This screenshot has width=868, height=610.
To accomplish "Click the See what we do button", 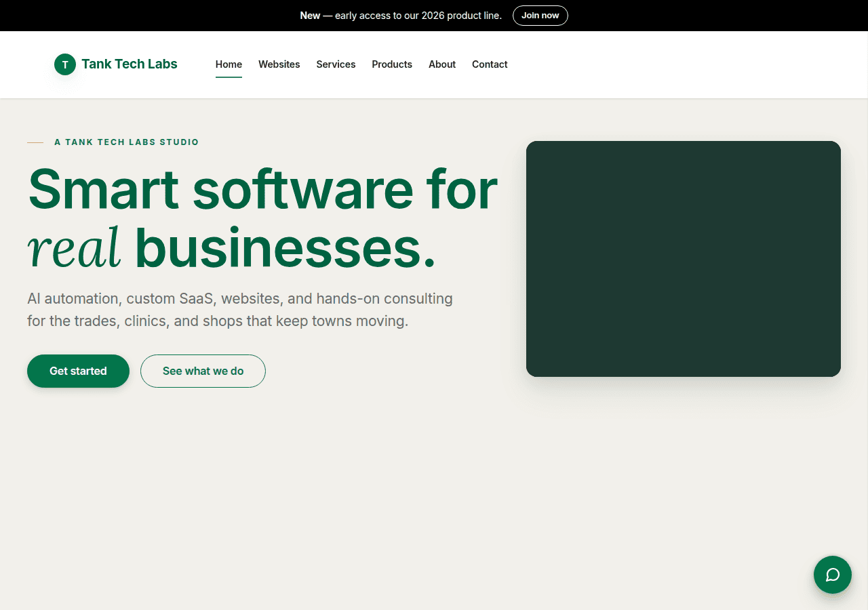I will pos(203,371).
